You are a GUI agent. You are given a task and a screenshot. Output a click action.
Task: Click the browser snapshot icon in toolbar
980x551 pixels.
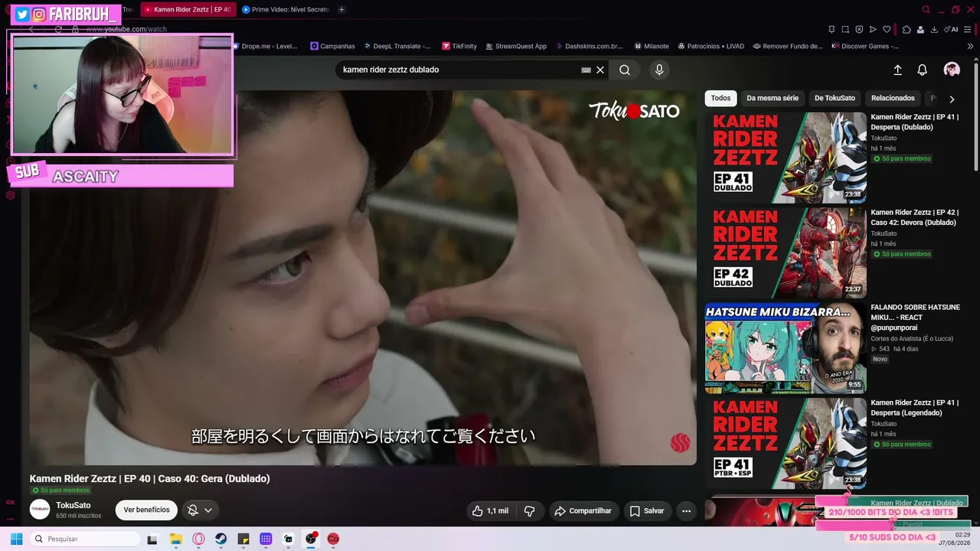point(845,29)
